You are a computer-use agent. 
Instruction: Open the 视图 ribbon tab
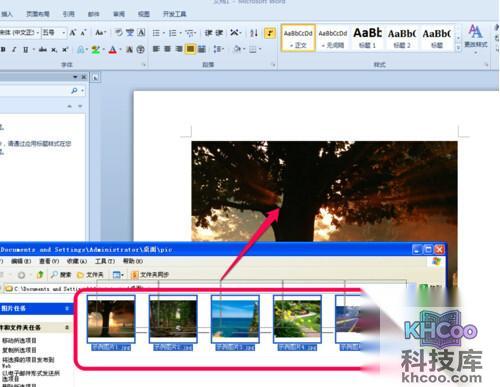click(144, 14)
